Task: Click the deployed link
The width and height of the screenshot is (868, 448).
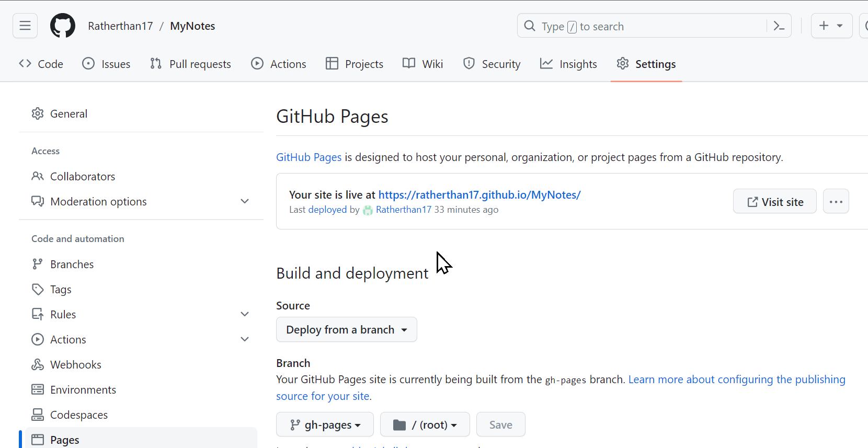Action: point(327,210)
